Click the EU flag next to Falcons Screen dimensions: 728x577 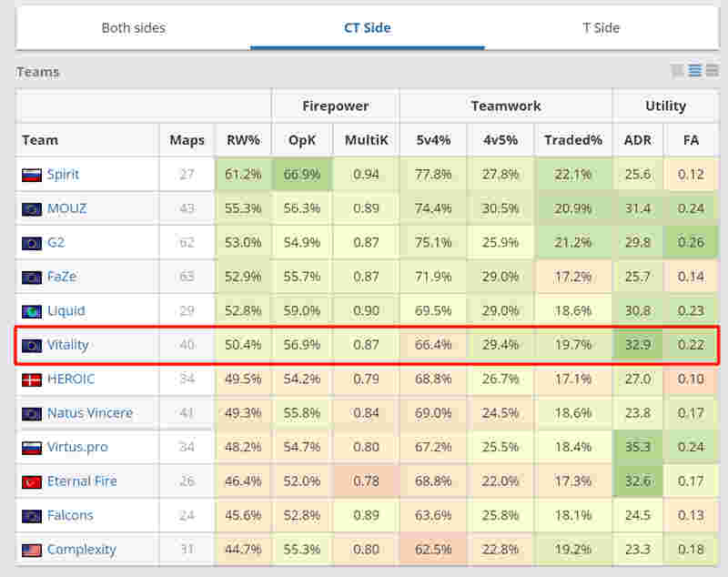[x=32, y=516]
